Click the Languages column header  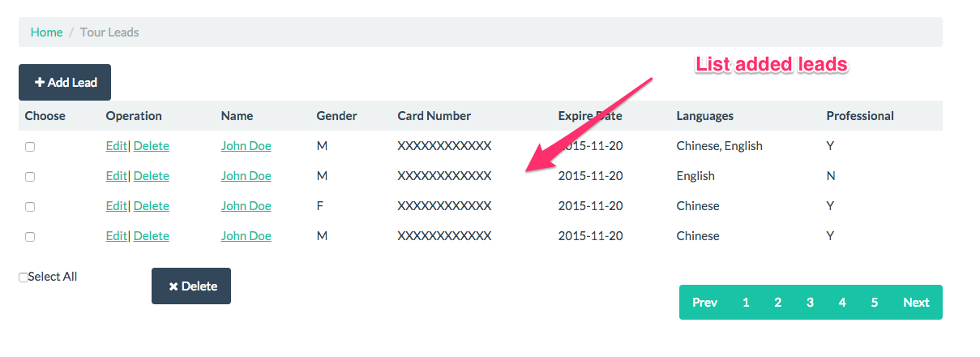click(x=705, y=116)
